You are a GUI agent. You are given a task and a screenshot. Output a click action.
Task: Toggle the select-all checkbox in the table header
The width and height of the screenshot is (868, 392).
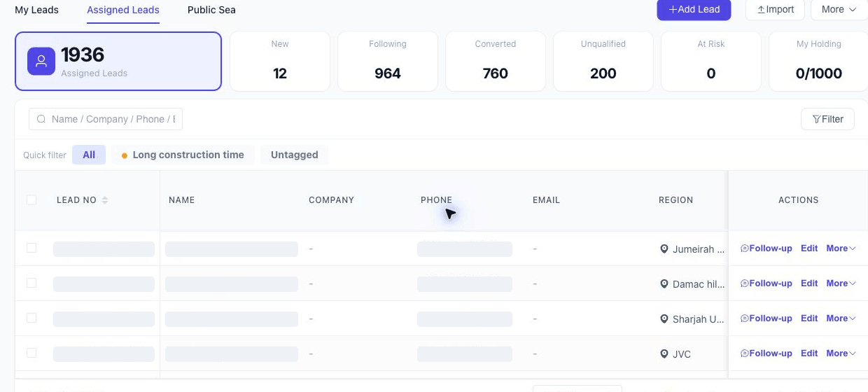coord(31,199)
